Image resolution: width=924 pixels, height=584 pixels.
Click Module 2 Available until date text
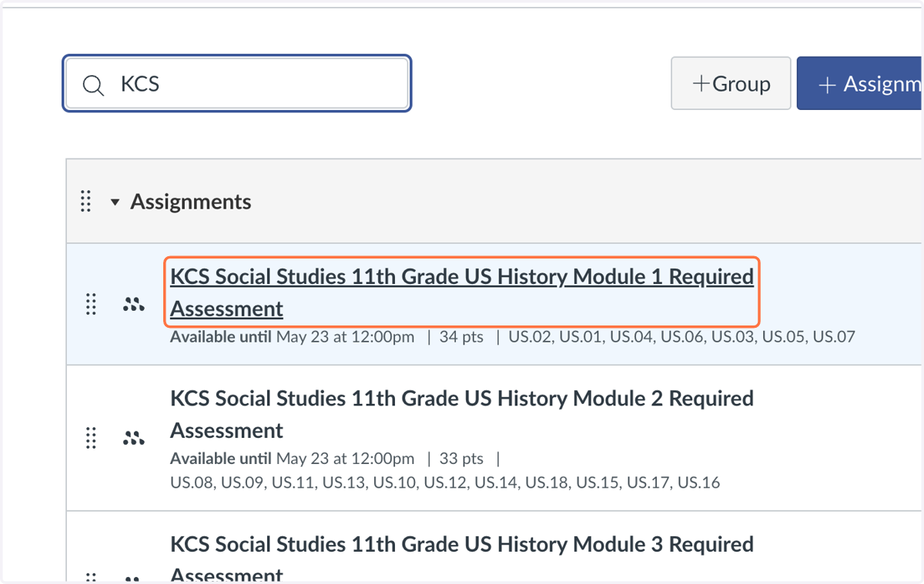click(x=293, y=459)
